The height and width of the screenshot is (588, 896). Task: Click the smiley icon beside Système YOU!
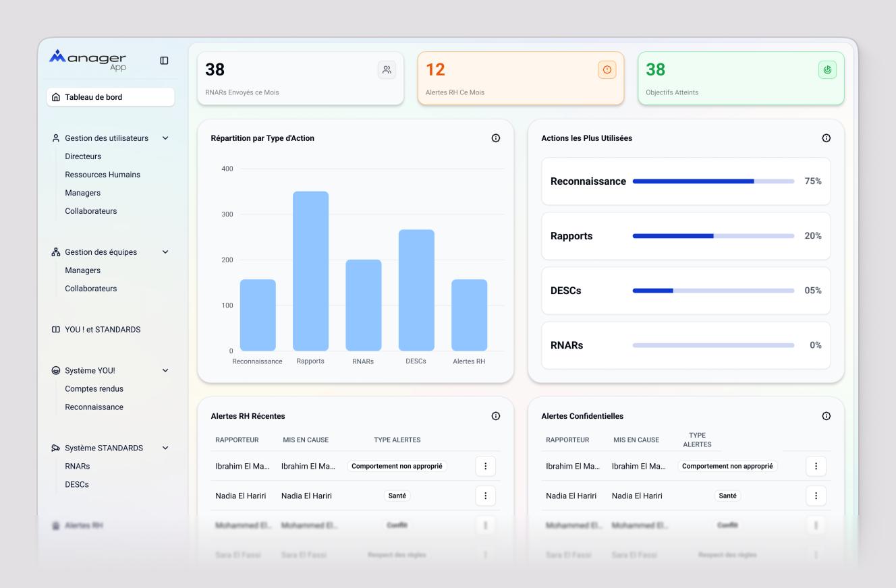point(56,371)
